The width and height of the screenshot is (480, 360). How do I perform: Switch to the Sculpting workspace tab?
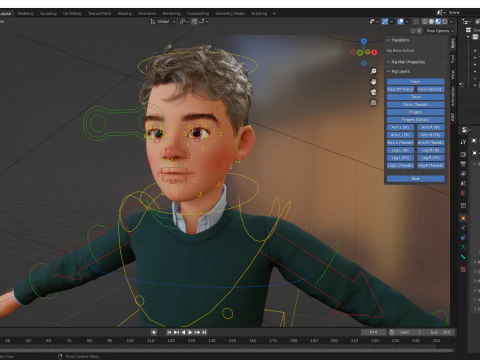coord(48,14)
